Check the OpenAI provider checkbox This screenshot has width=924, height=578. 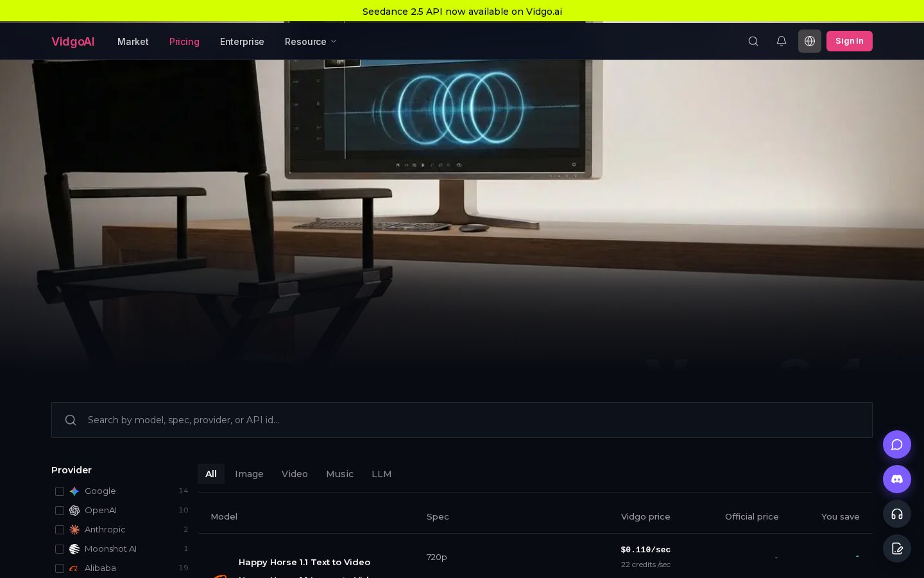point(60,511)
